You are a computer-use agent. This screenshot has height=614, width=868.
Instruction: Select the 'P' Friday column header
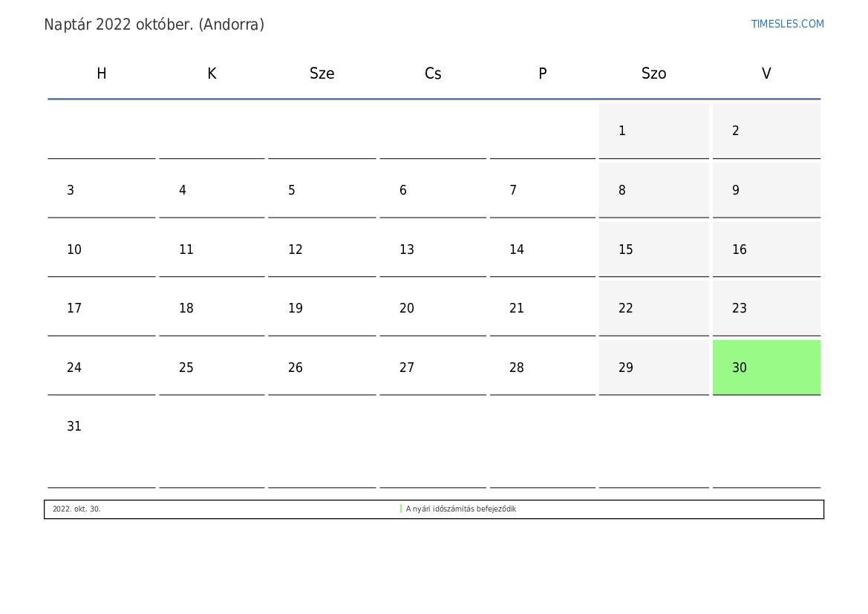(x=543, y=74)
